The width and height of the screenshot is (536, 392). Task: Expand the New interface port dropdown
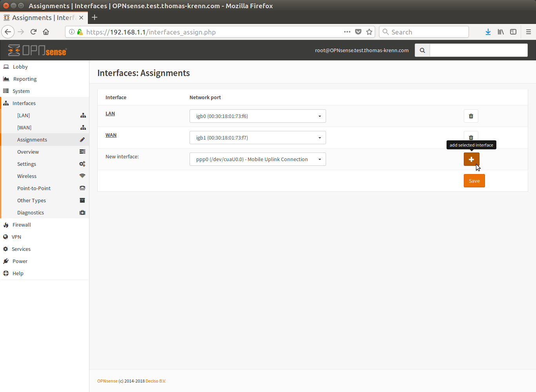(257, 159)
